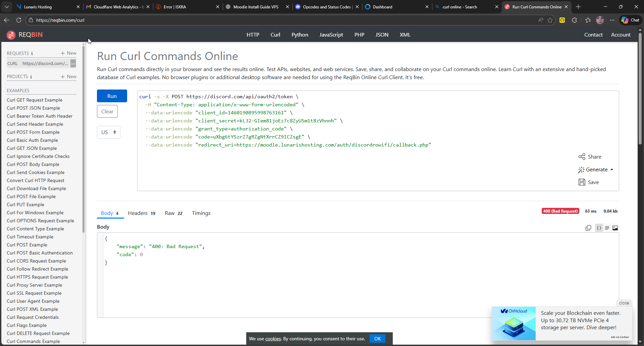
Task: Click inside the curl command editor
Action: [x=335, y=168]
